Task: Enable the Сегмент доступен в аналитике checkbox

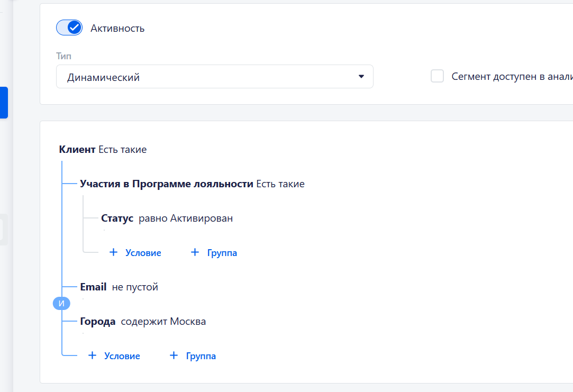Action: [437, 77]
